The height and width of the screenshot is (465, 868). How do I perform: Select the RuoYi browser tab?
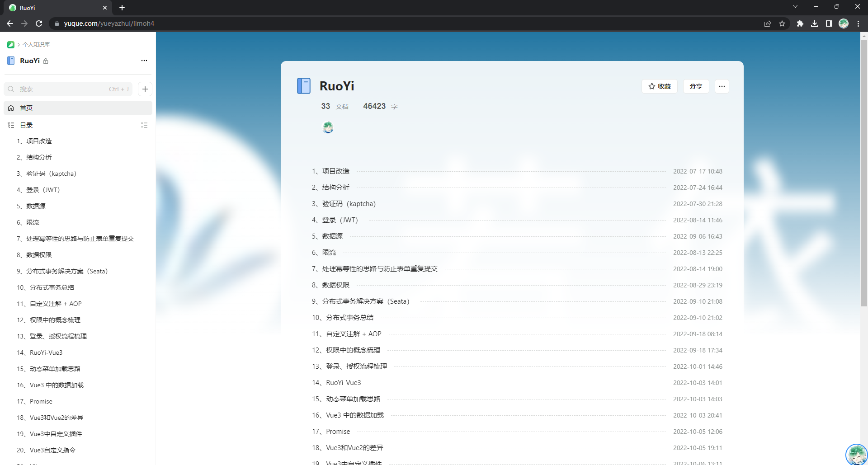[x=58, y=8]
